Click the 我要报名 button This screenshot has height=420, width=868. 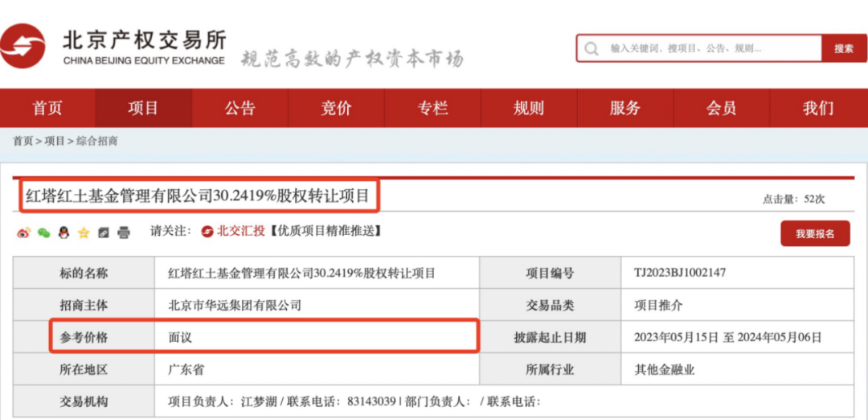tap(815, 234)
